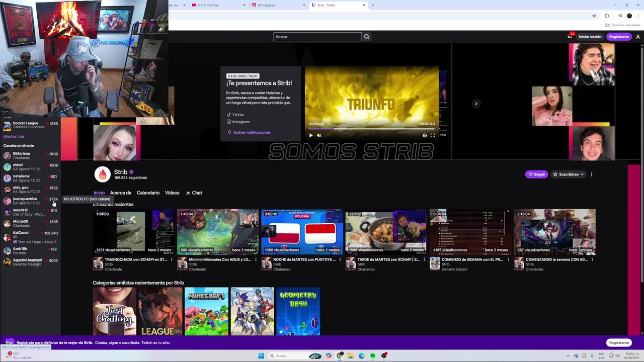Screen dimensions: 644x362
Task: Open AgustinUnaplay8's live channel
Action: pos(30,262)
